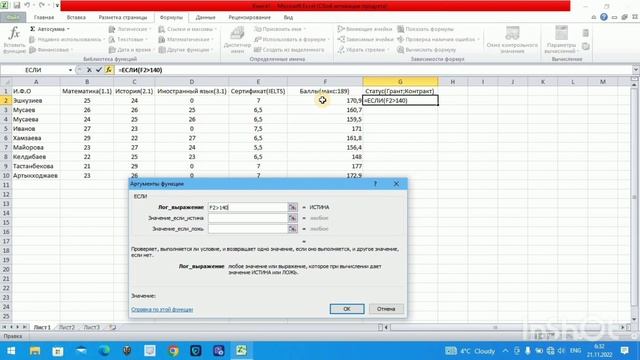Open Ссылки и массивы dropdown
The width and height of the screenshot is (640, 360).
tap(187, 29)
